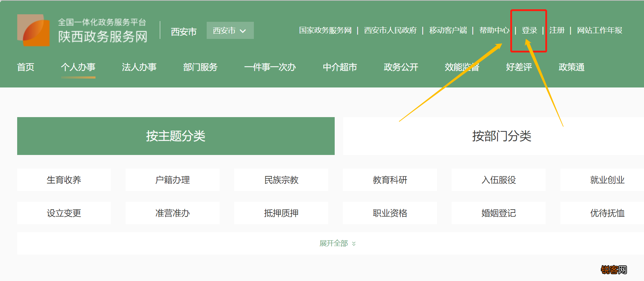Switch to 按部门分类 tab
The image size is (644, 281).
tap(493, 136)
